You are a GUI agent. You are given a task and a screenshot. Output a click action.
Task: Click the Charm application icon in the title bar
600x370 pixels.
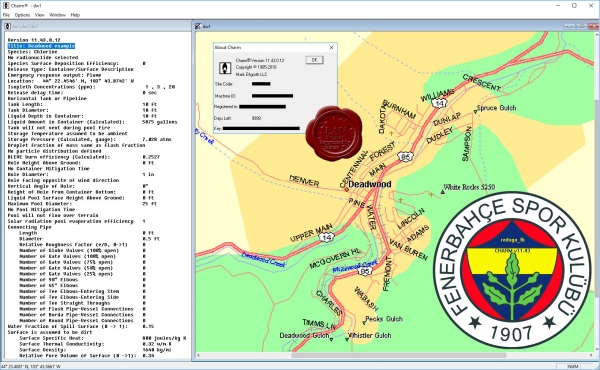6,5
